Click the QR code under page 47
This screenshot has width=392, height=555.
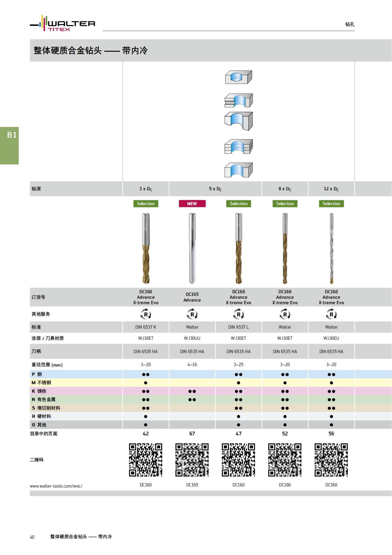coord(238,460)
